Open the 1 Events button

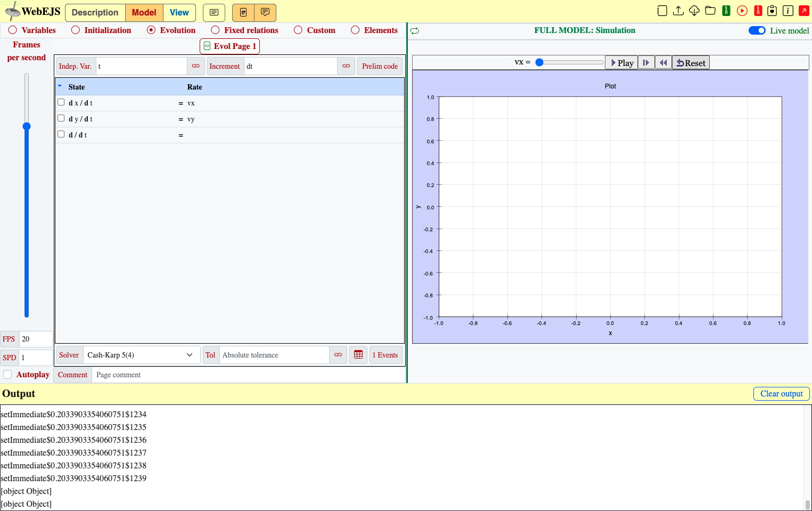[386, 355]
